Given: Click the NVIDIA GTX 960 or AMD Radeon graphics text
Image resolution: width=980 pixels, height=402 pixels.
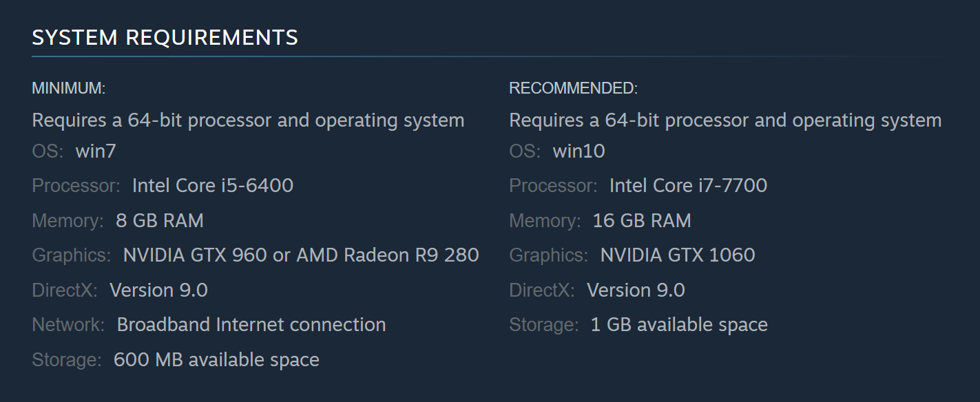Looking at the screenshot, I should click(301, 255).
